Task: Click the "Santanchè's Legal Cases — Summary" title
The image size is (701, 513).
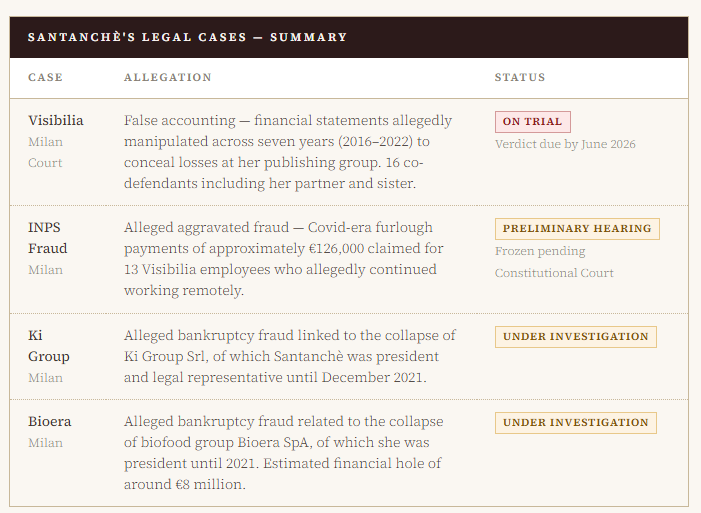Action: 187,37
